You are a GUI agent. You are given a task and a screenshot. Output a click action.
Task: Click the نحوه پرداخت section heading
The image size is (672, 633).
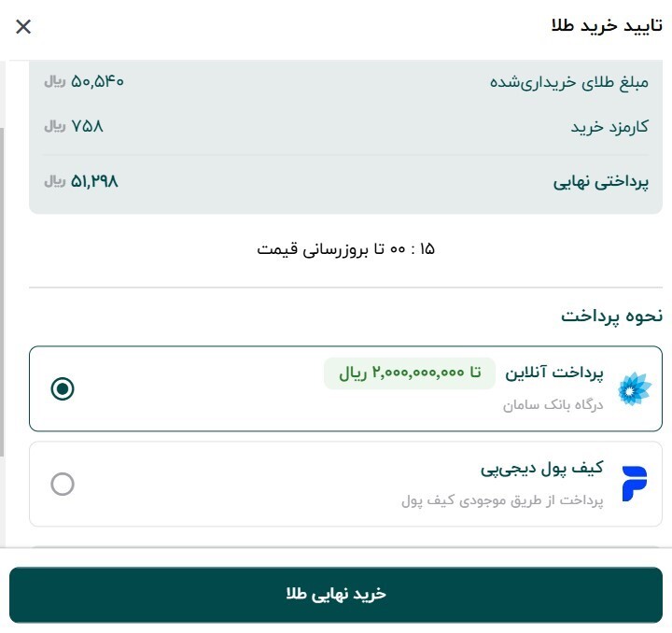pyautogui.click(x=611, y=316)
